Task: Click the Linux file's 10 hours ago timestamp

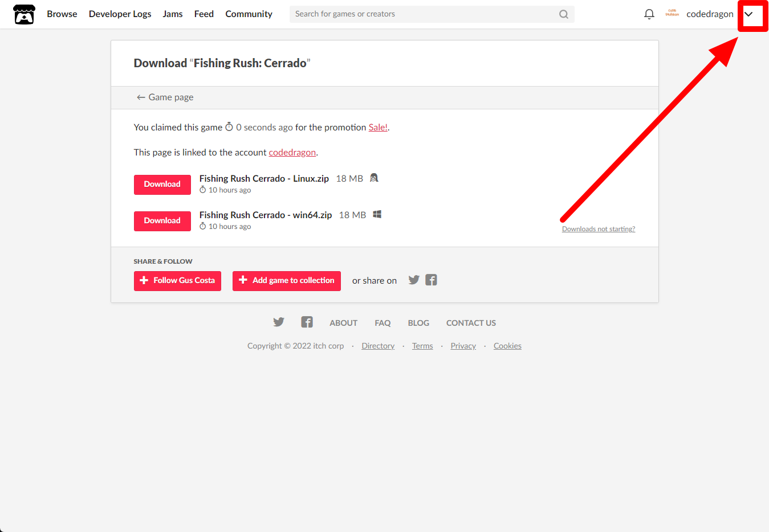Action: (230, 190)
